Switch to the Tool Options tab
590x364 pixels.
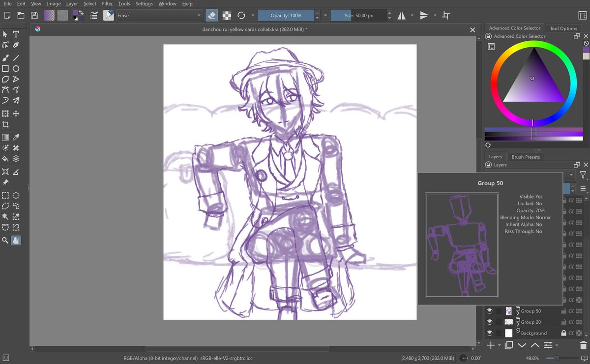563,28
